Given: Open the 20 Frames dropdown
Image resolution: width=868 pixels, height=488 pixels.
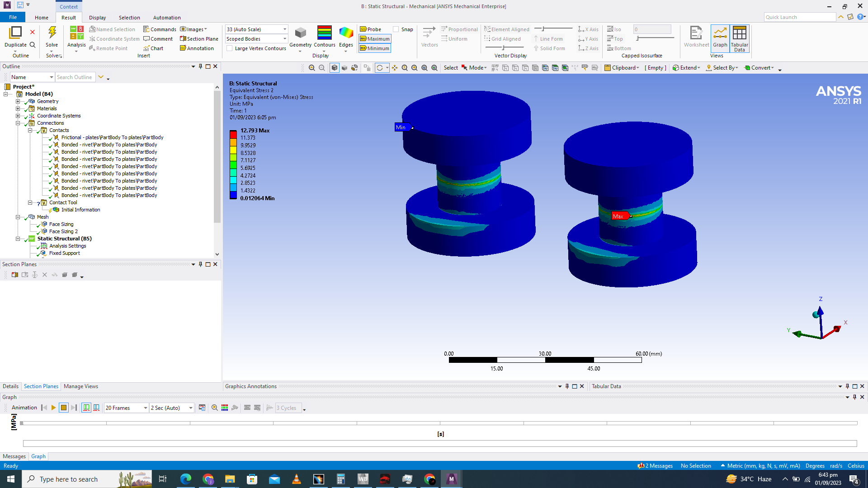Looking at the screenshot, I should tap(126, 408).
